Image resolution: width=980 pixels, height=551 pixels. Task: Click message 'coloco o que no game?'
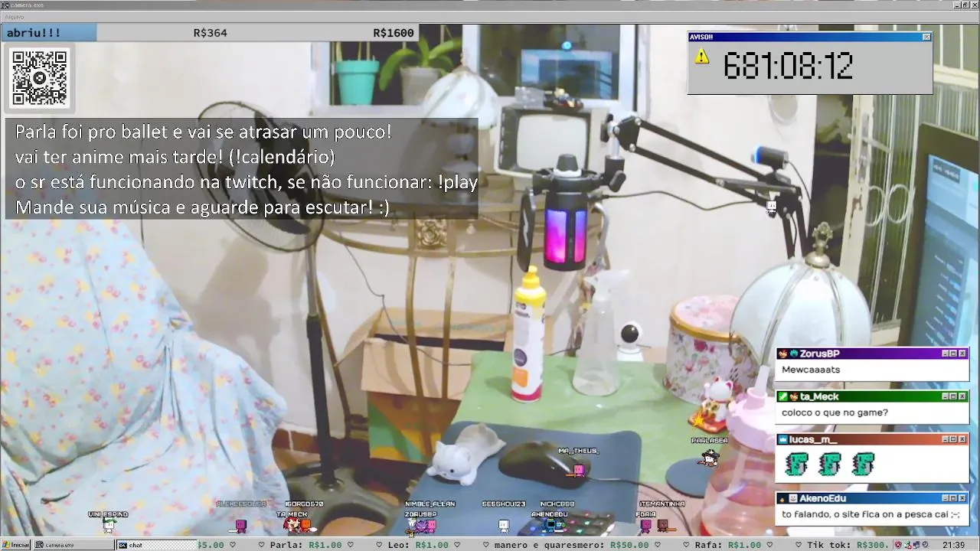(835, 412)
